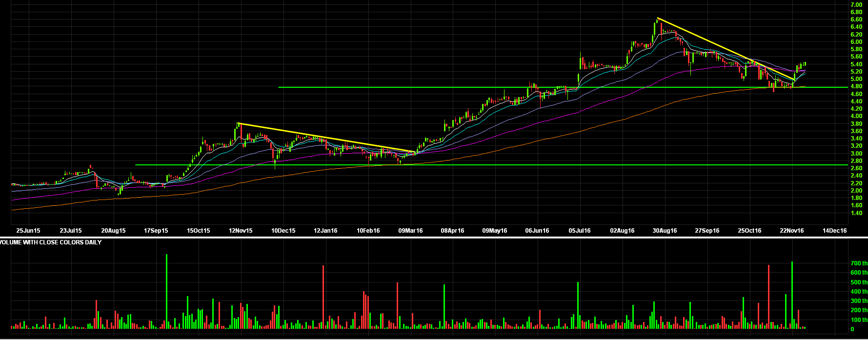This screenshot has width=868, height=340.
Task: Select the 1.40 price label
Action: point(856,213)
